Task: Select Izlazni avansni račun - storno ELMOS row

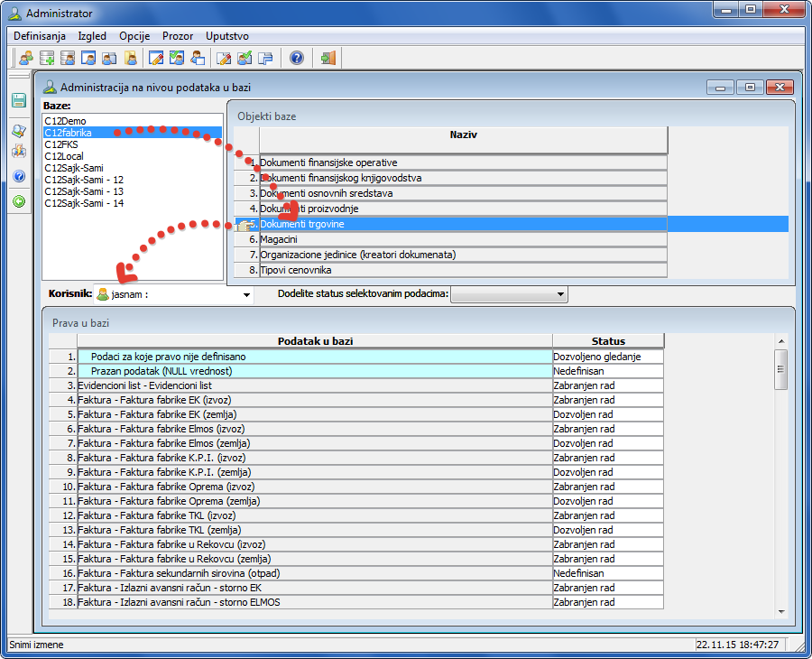Action: (x=315, y=602)
